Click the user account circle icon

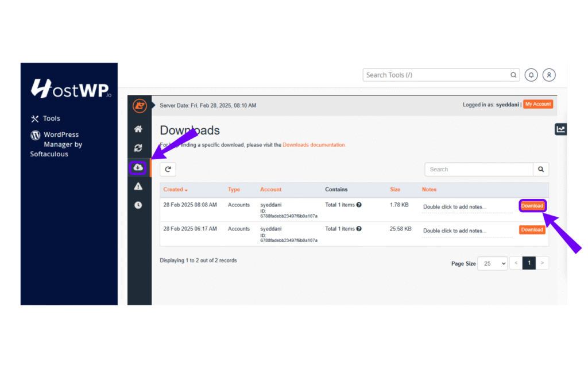(x=549, y=75)
